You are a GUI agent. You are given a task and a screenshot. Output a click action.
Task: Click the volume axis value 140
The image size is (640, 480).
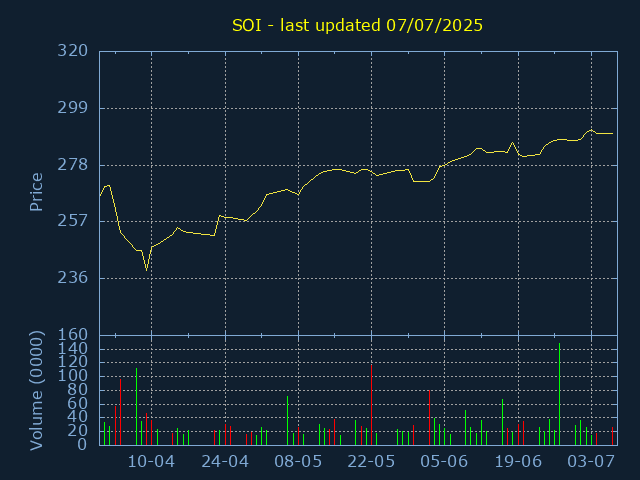pos(73,349)
